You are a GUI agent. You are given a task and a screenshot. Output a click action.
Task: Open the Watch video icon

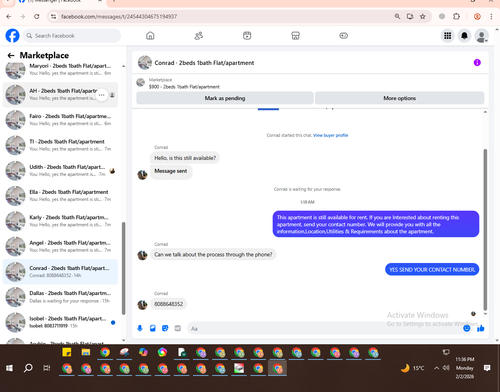[247, 36]
